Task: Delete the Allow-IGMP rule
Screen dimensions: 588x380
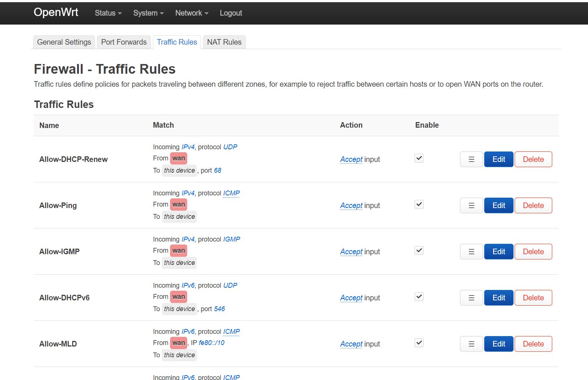Action: pos(533,252)
